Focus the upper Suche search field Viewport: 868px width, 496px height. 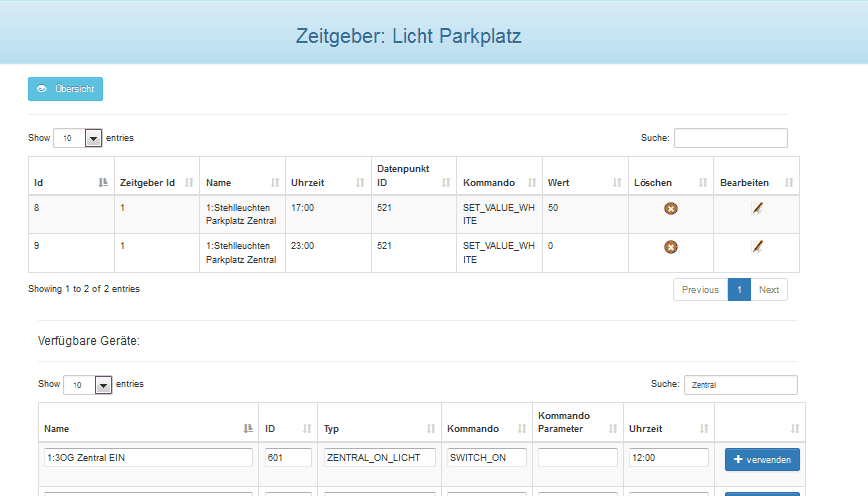[730, 138]
